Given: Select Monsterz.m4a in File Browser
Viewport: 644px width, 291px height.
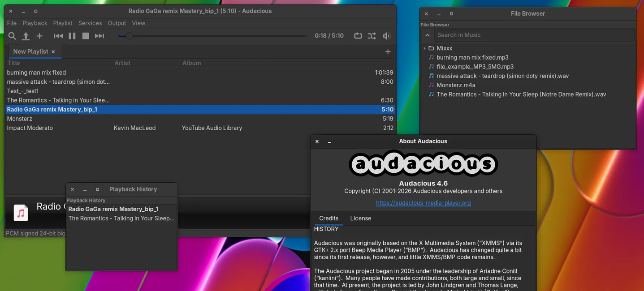Looking at the screenshot, I should (x=456, y=85).
